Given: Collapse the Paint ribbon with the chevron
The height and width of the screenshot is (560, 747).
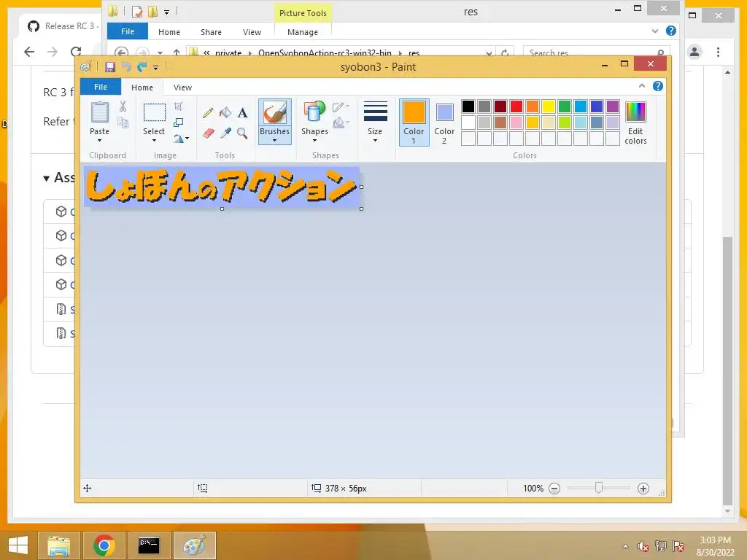Looking at the screenshot, I should (x=642, y=86).
